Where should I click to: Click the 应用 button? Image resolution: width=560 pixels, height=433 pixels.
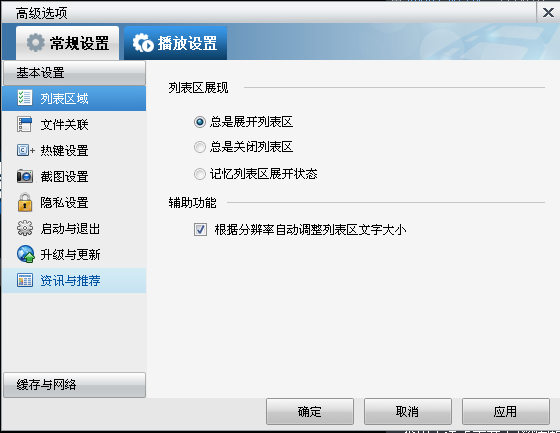point(505,412)
